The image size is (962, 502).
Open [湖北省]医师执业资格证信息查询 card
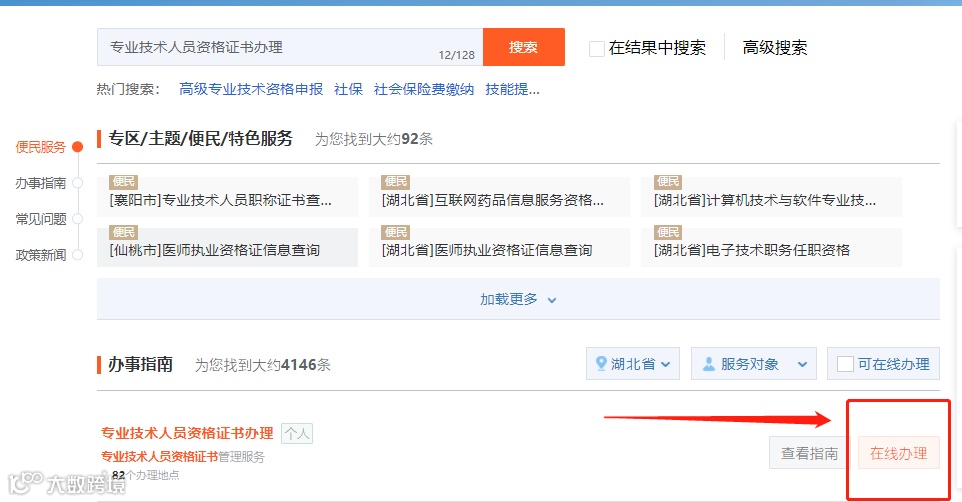tap(499, 247)
